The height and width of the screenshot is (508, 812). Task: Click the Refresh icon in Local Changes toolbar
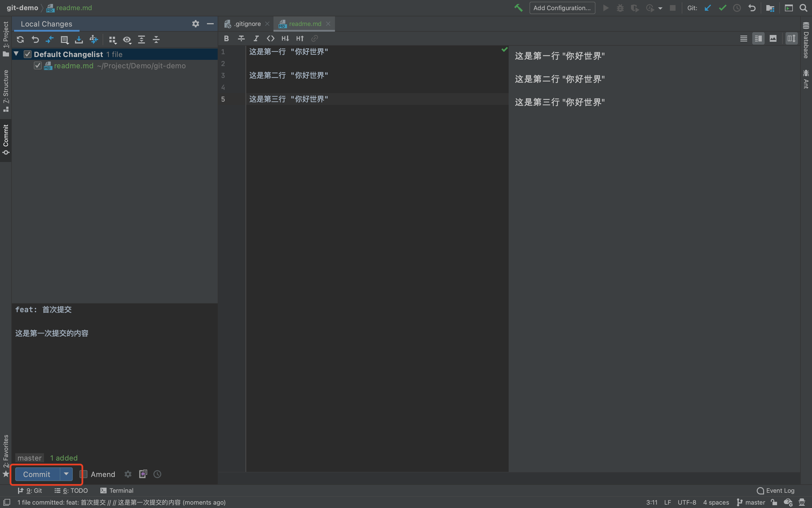point(20,40)
